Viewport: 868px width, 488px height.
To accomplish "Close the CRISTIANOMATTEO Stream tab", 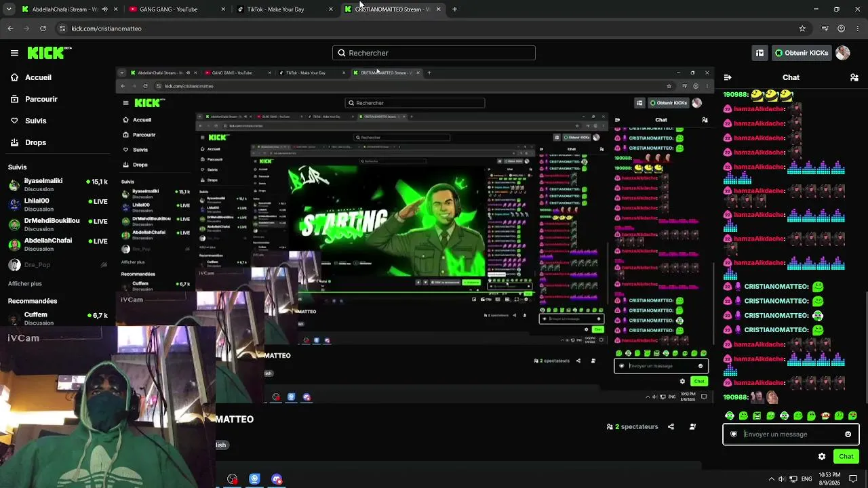I will tap(438, 9).
